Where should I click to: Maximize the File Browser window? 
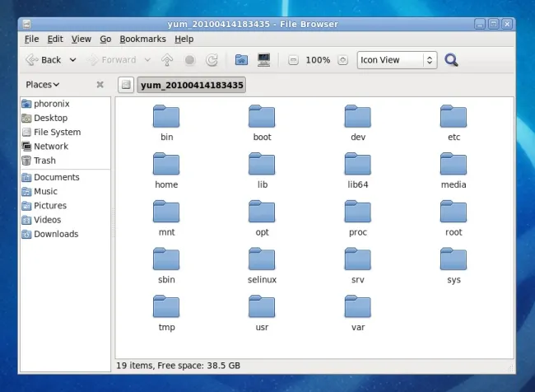493,24
